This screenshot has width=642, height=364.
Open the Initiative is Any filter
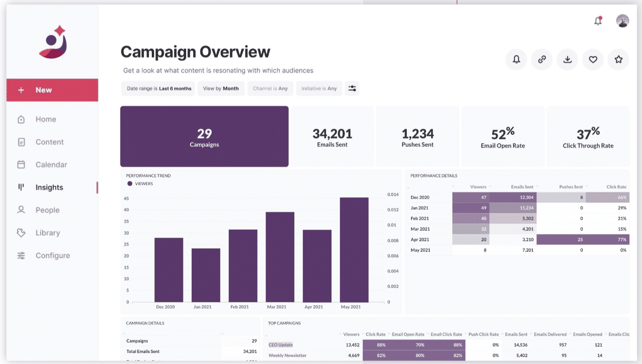pos(319,88)
